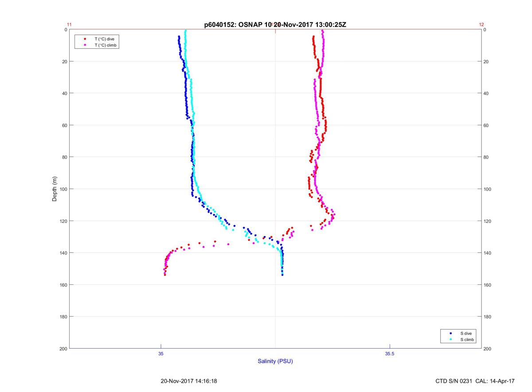Screen dimensions: 532x392
Task: Click the '200' tick on left depth axis
Action: pyautogui.click(x=64, y=349)
